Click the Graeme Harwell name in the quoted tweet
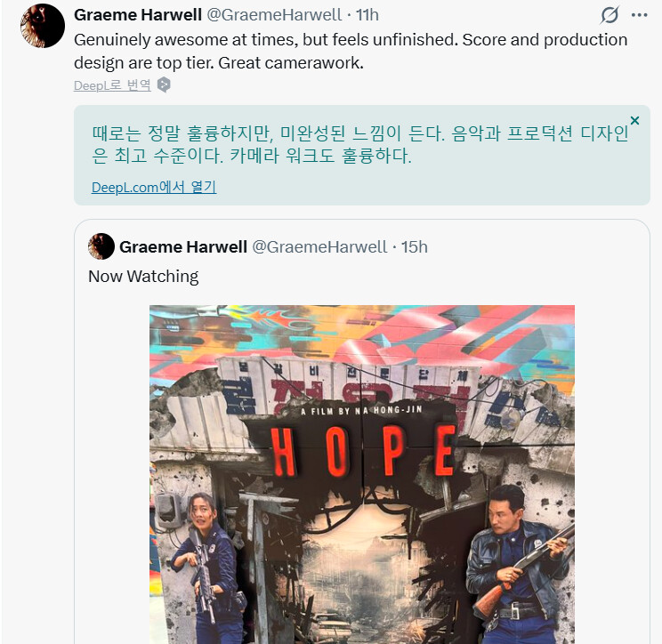The height and width of the screenshot is (644, 662). point(183,247)
